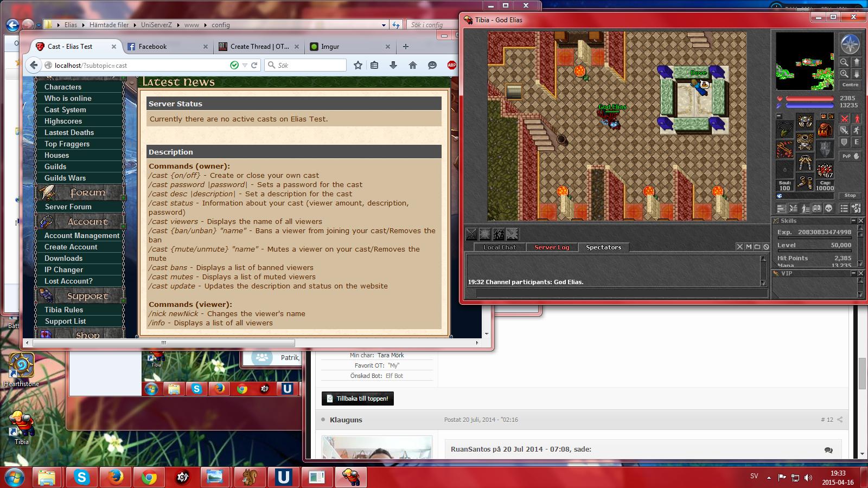Click the Stop button in Tibia
868x488 pixels.
click(851, 195)
